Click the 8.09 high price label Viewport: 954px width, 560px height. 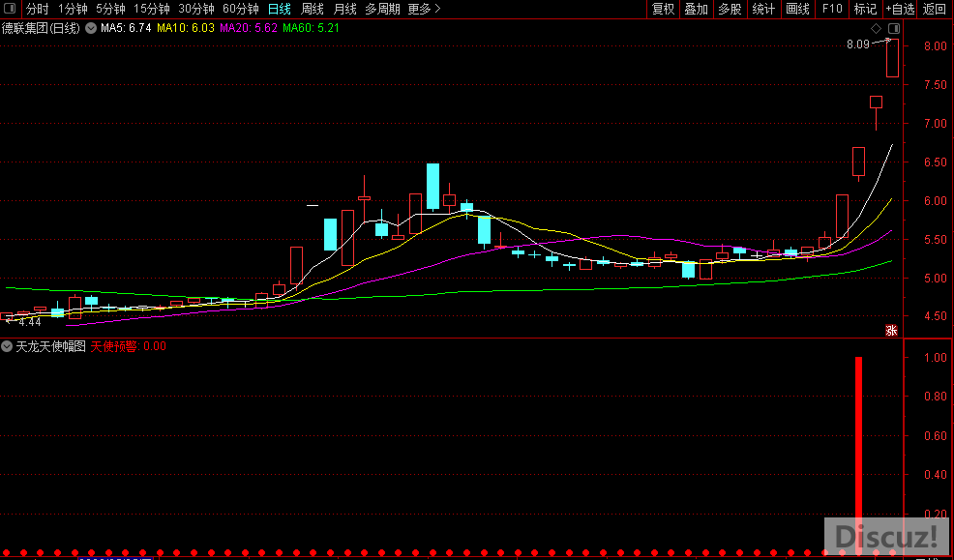857,44
